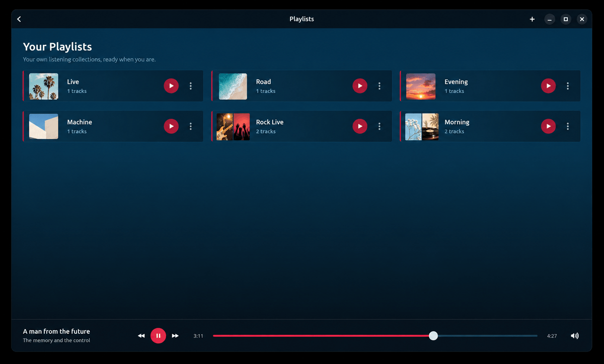604x364 pixels.
Task: Close the Playlists window
Action: [582, 19]
